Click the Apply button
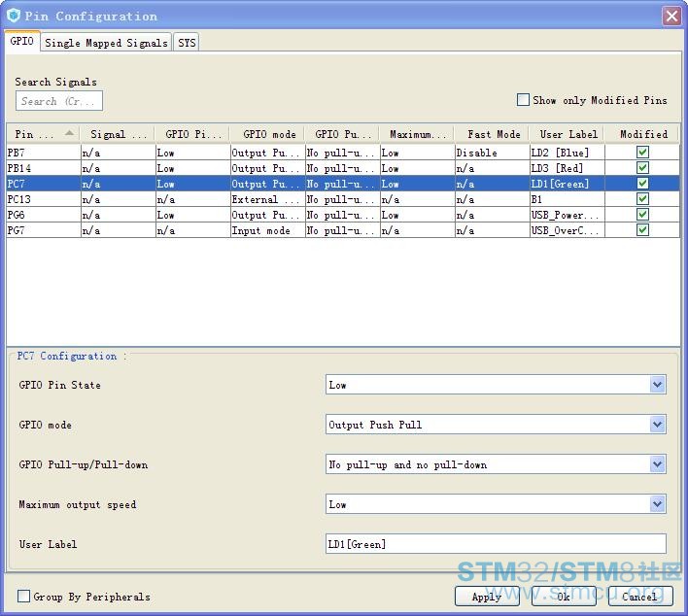 pos(487,597)
